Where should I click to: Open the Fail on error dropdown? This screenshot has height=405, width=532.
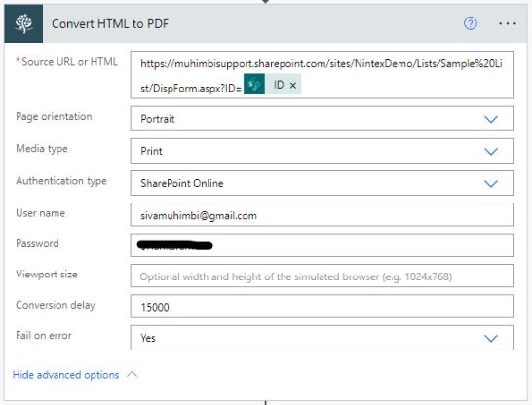322,338
